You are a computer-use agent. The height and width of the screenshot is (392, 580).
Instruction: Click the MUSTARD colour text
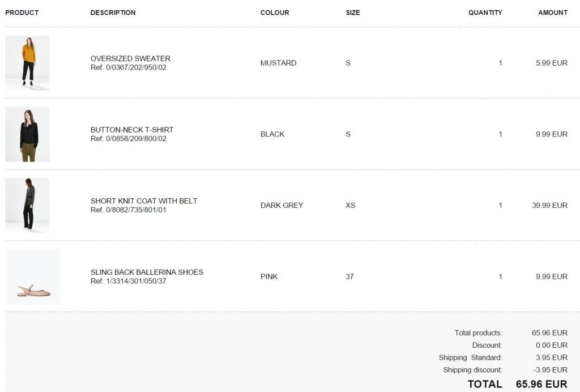pos(278,63)
